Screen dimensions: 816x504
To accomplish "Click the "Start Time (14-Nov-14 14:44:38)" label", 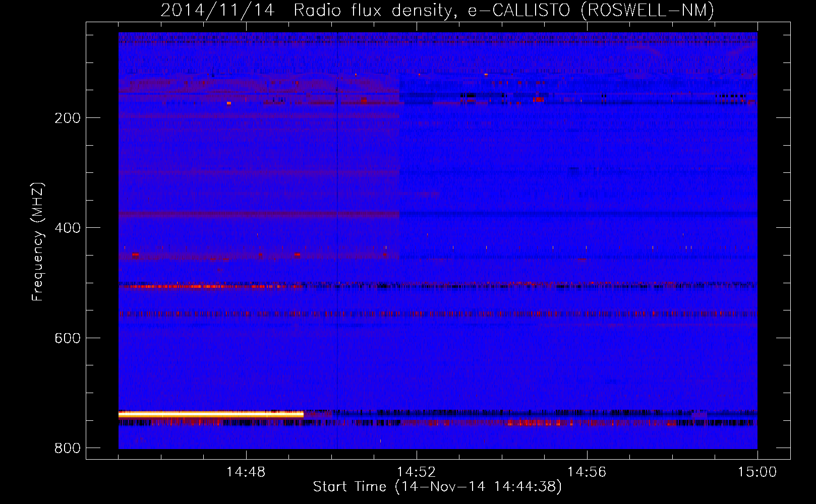I will pos(437,487).
